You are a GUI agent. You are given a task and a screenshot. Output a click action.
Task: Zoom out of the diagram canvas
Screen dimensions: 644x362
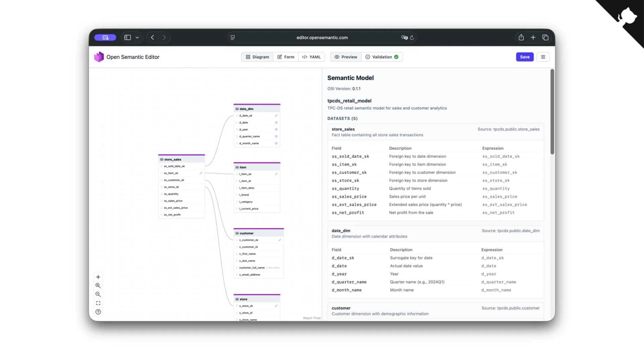pos(98,294)
